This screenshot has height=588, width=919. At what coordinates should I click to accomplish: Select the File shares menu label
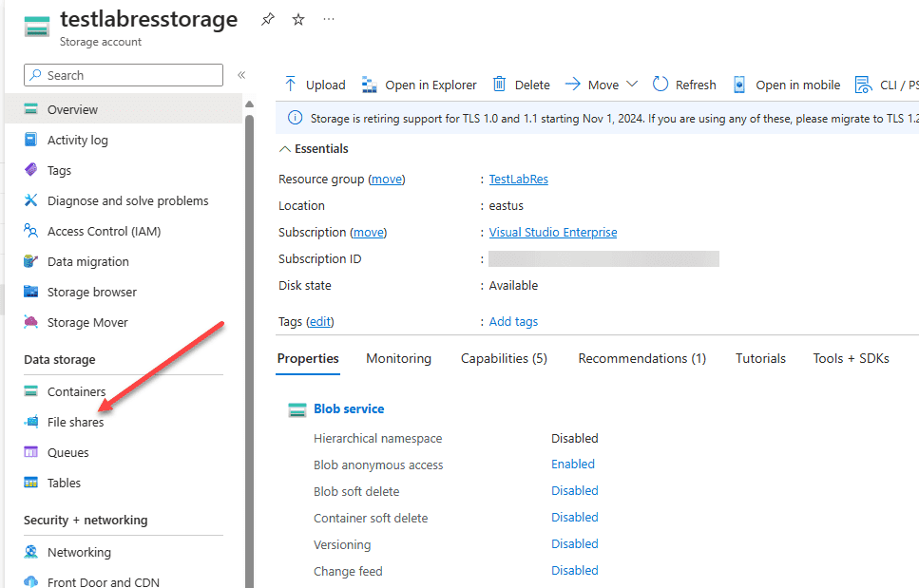tap(76, 423)
